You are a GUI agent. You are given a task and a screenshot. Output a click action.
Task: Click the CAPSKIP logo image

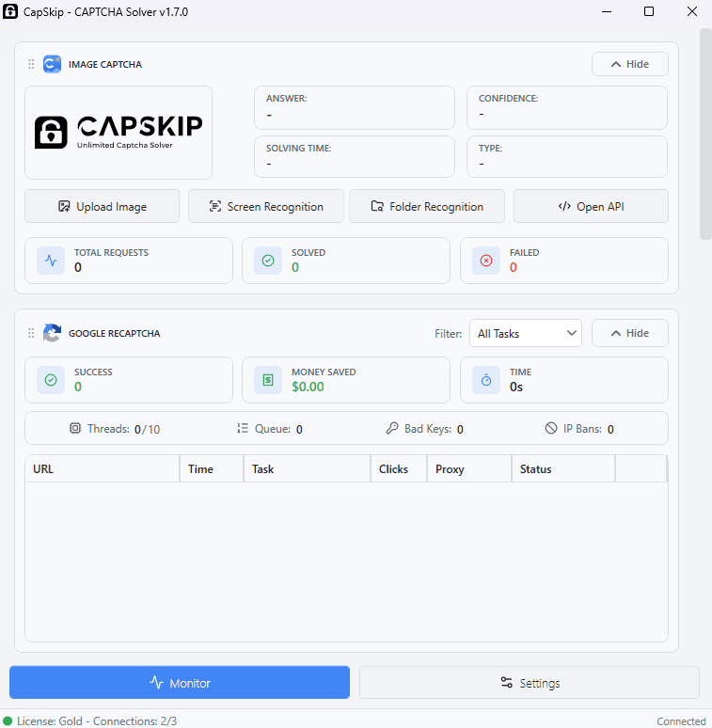point(119,133)
